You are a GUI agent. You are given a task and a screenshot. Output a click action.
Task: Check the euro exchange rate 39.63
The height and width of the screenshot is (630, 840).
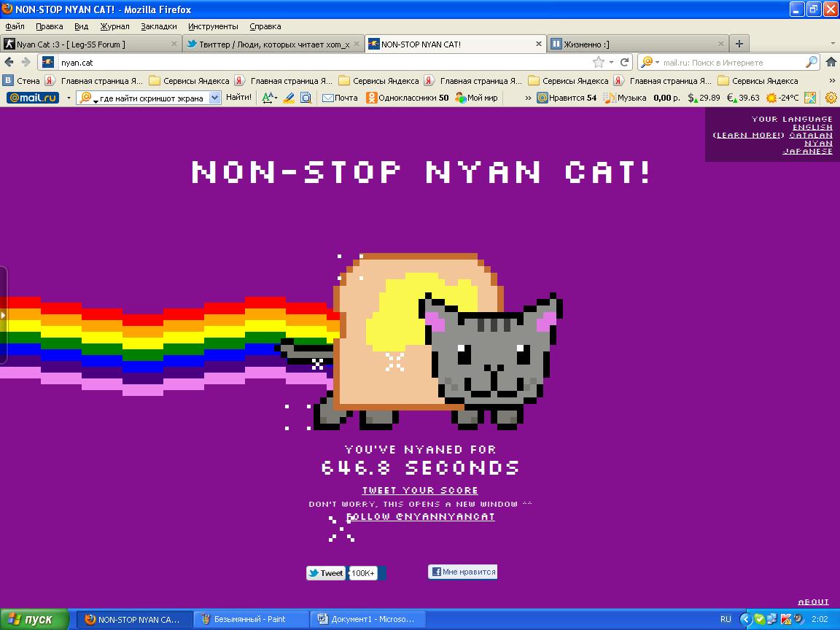[x=743, y=98]
